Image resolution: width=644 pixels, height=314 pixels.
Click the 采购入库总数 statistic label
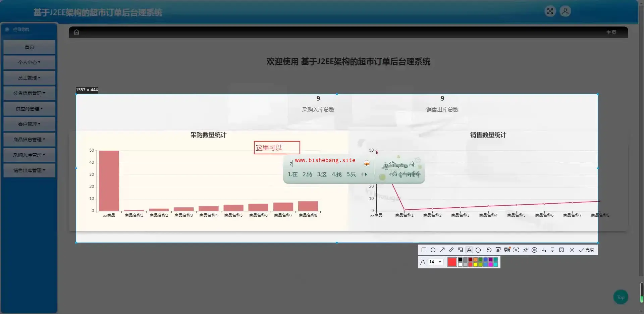(x=318, y=110)
